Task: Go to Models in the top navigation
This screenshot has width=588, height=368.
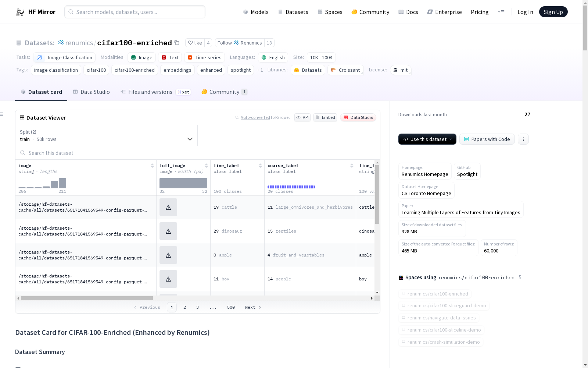Action: point(256,12)
